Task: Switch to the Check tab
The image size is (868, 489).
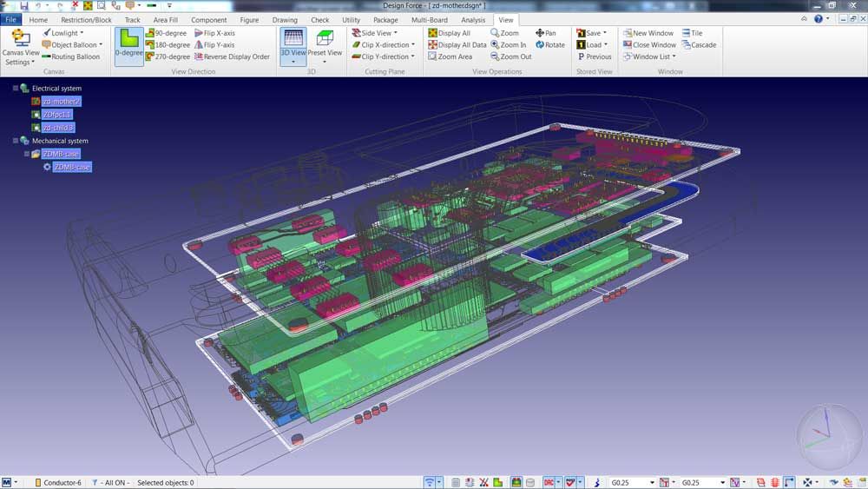Action: coord(320,19)
